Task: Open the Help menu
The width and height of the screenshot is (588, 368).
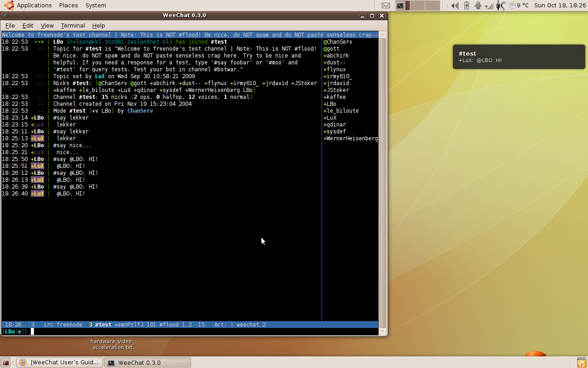Action: click(x=99, y=26)
